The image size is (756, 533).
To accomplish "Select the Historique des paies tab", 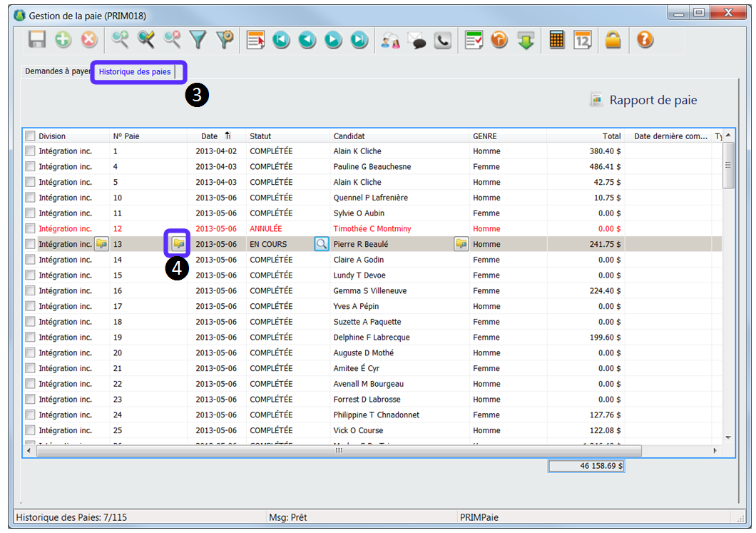I will click(x=135, y=71).
